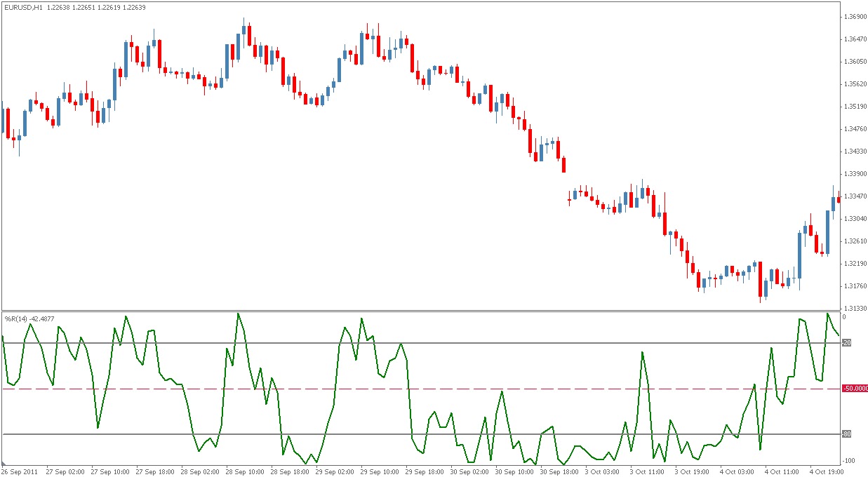Screen dimensions: 868x477
Task: Click the -80 level label of %R
Action: click(x=846, y=434)
